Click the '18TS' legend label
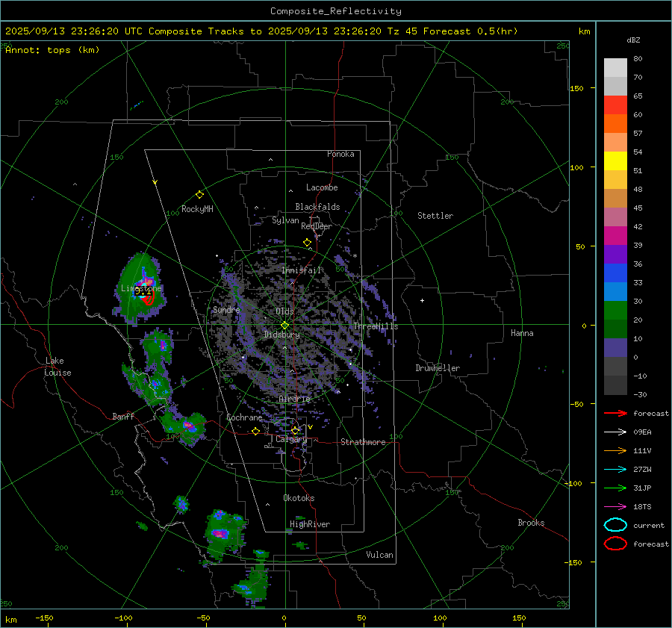The height and width of the screenshot is (628, 672). (642, 507)
